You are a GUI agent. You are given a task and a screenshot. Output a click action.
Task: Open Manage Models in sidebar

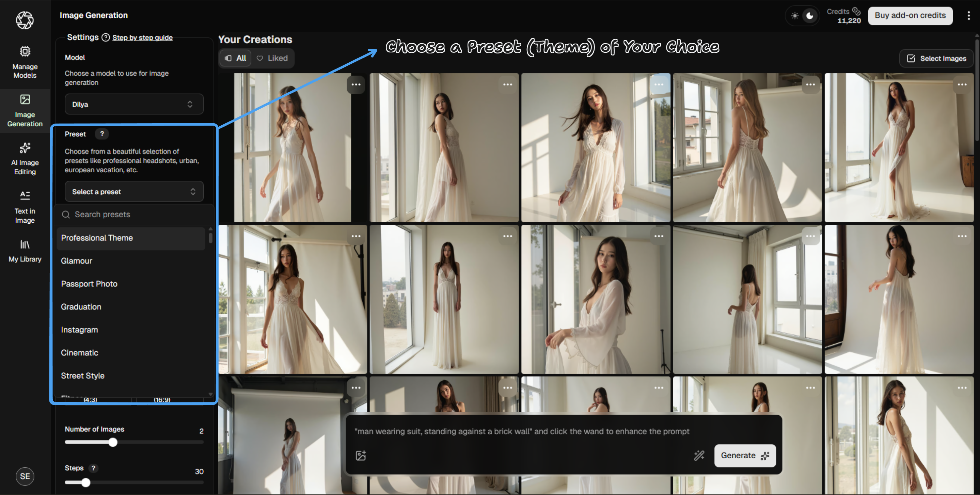(x=25, y=62)
